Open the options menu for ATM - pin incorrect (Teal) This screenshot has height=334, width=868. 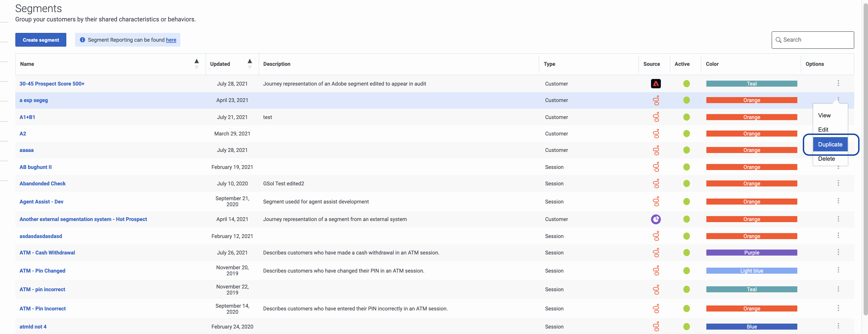(838, 289)
